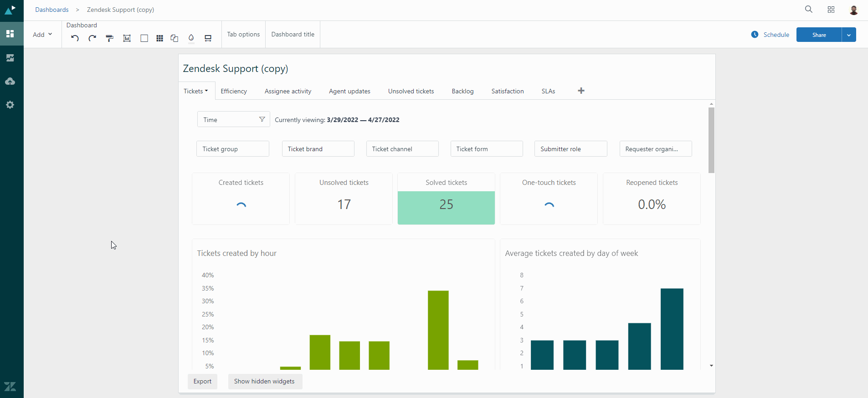Switch to the Satisfaction tab
The width and height of the screenshot is (868, 398).
point(508,92)
